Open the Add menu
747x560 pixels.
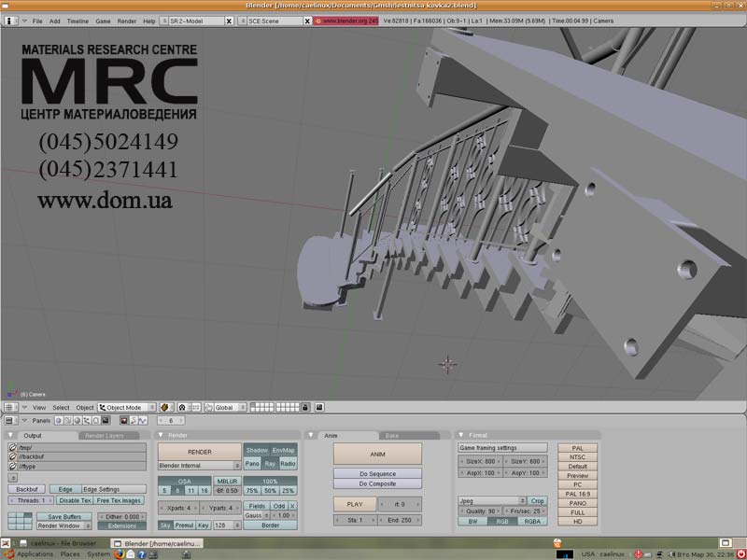[55, 21]
